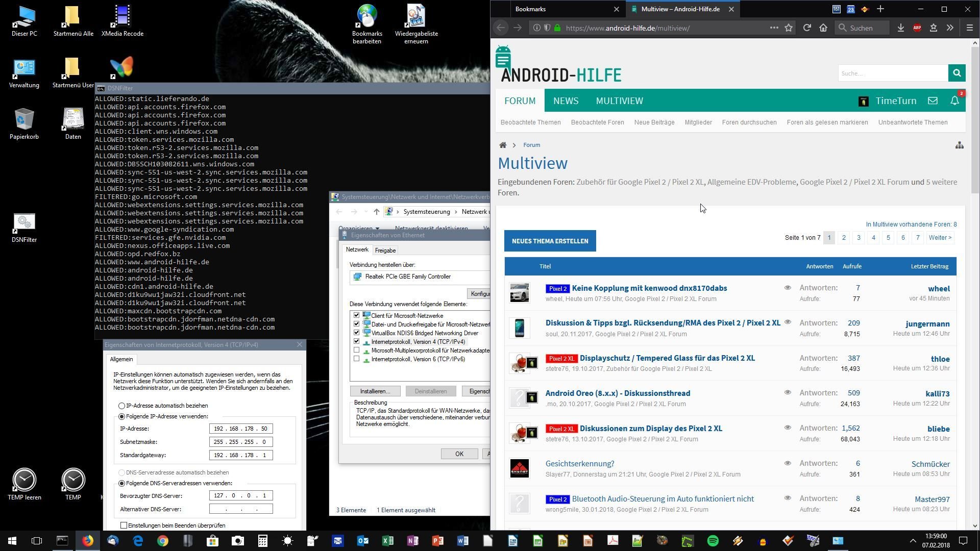This screenshot has width=980, height=551.
Task: Uncheck Client für Microsoft-Netzwerke
Action: (356, 315)
